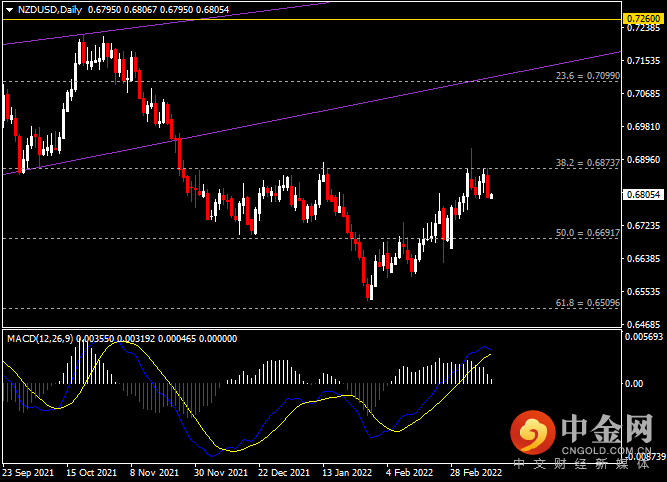Click the 28 Feb 2022 date marker
The image size is (667, 482).
(476, 473)
